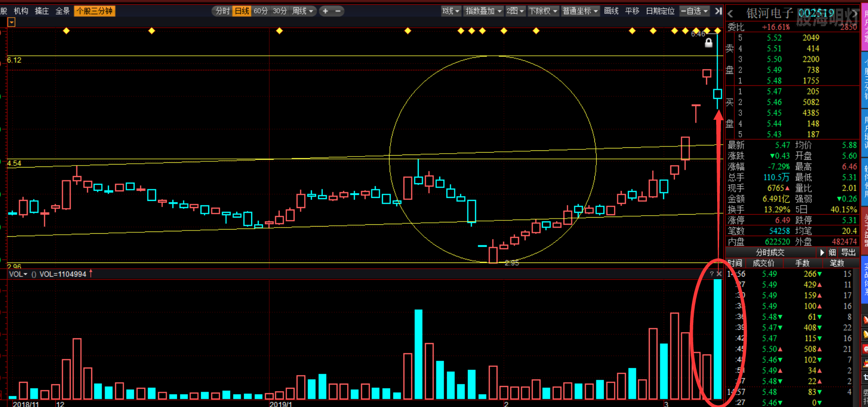Click the tallest cyan volume bar at the chart's right end
The width and height of the screenshot is (868, 407).
click(x=718, y=339)
